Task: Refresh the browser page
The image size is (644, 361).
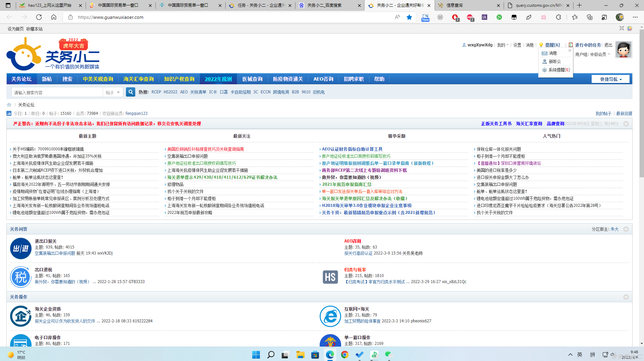Action: click(x=39, y=17)
